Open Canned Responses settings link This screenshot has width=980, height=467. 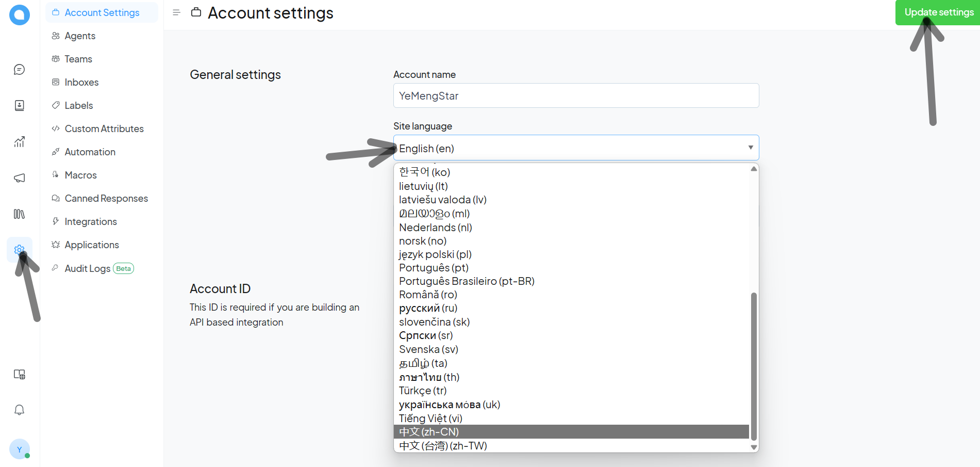point(106,198)
